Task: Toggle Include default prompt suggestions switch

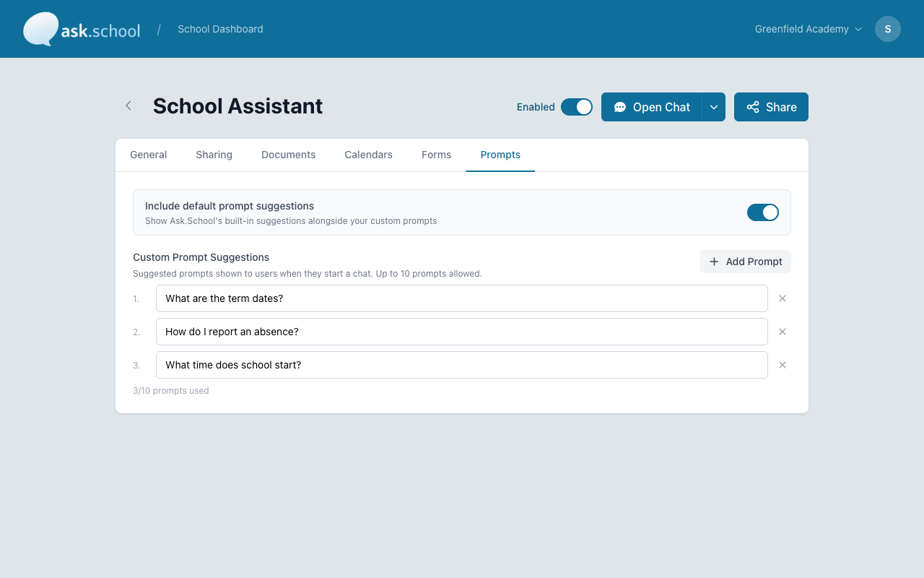Action: 763,212
